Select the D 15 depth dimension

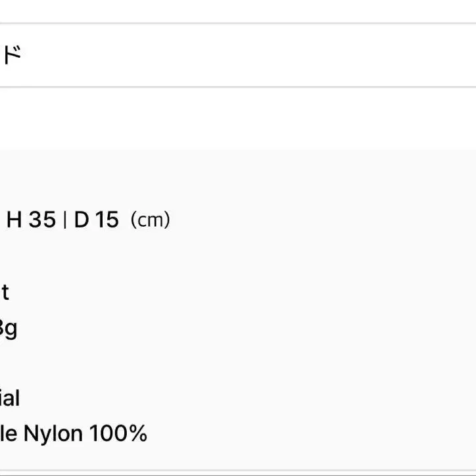(96, 220)
